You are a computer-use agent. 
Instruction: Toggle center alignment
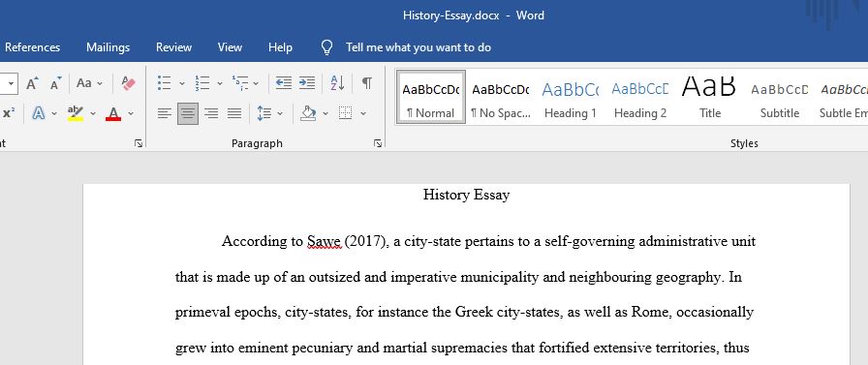coord(188,113)
